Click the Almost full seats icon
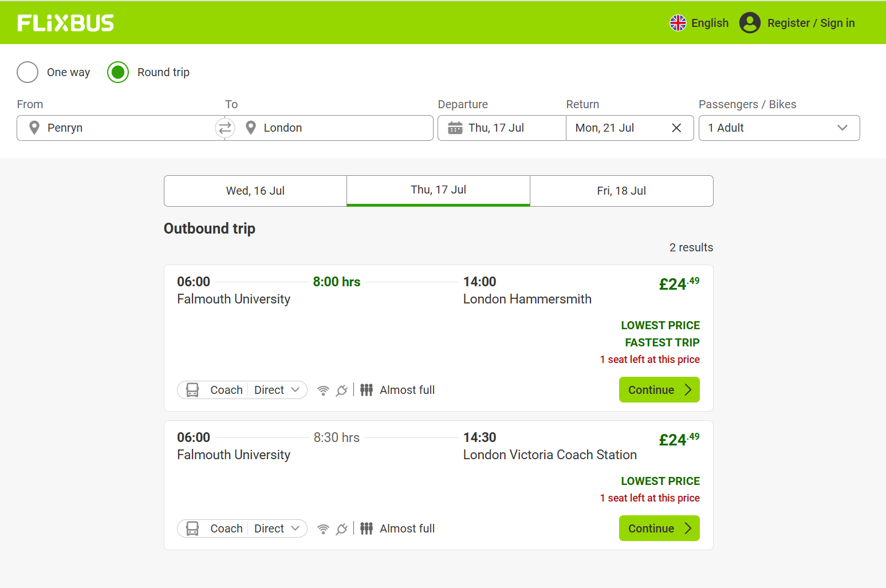 [367, 390]
